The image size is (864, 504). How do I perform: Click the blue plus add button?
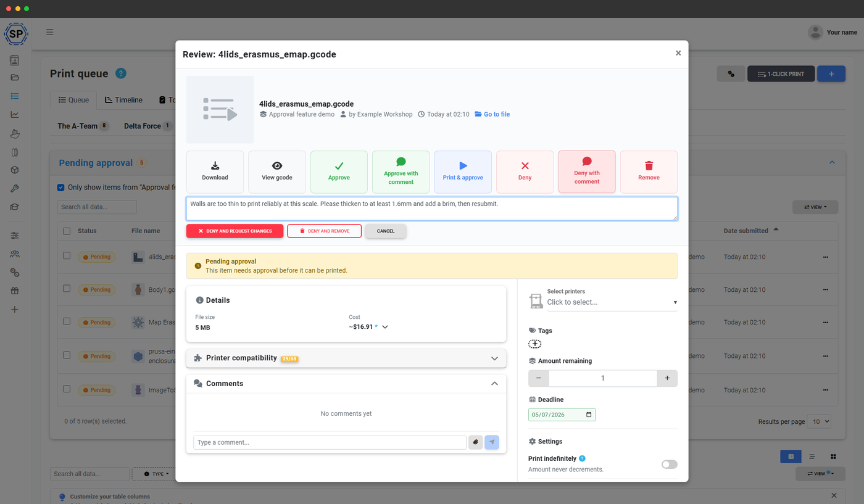click(831, 74)
